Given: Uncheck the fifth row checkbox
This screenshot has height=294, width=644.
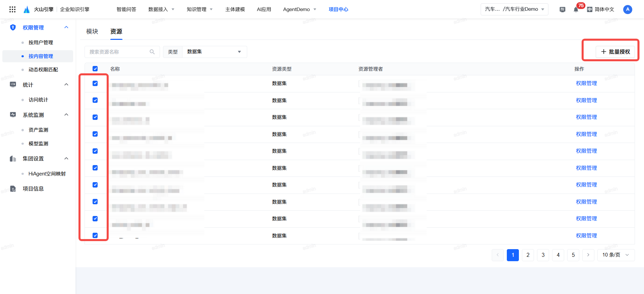Looking at the screenshot, I should (x=95, y=151).
